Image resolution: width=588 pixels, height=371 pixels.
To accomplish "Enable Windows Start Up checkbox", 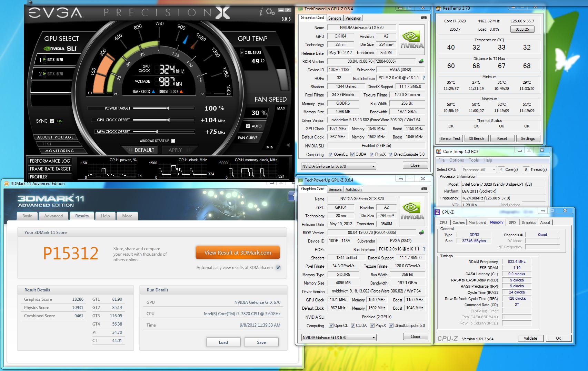I will [x=173, y=141].
